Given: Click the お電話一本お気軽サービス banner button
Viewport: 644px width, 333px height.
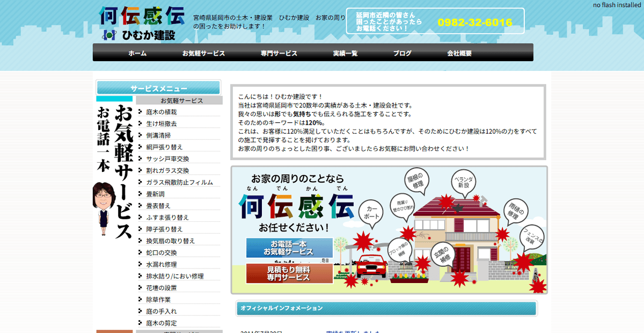Looking at the screenshot, I should (288, 248).
